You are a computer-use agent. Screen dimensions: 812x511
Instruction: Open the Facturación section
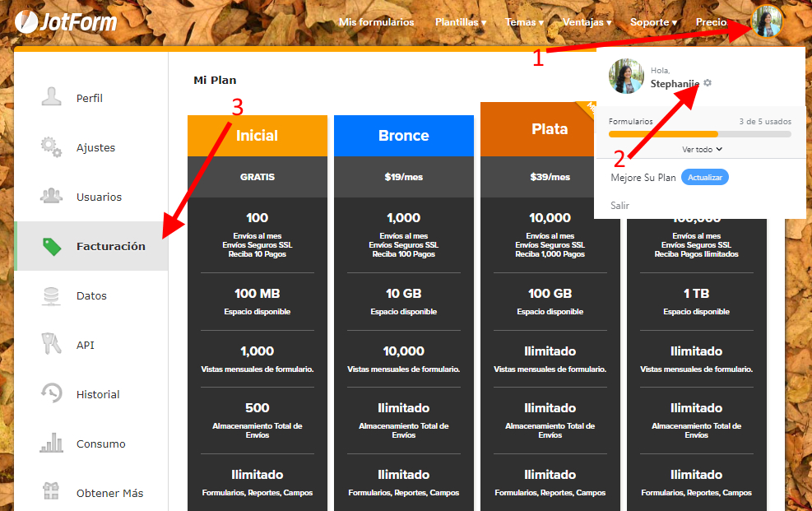pyautogui.click(x=91, y=246)
